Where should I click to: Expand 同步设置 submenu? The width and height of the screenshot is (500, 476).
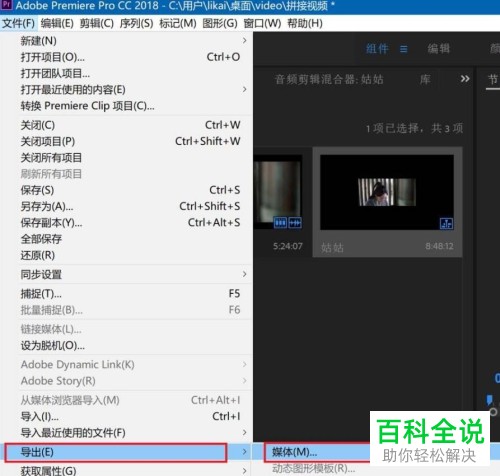(x=126, y=274)
